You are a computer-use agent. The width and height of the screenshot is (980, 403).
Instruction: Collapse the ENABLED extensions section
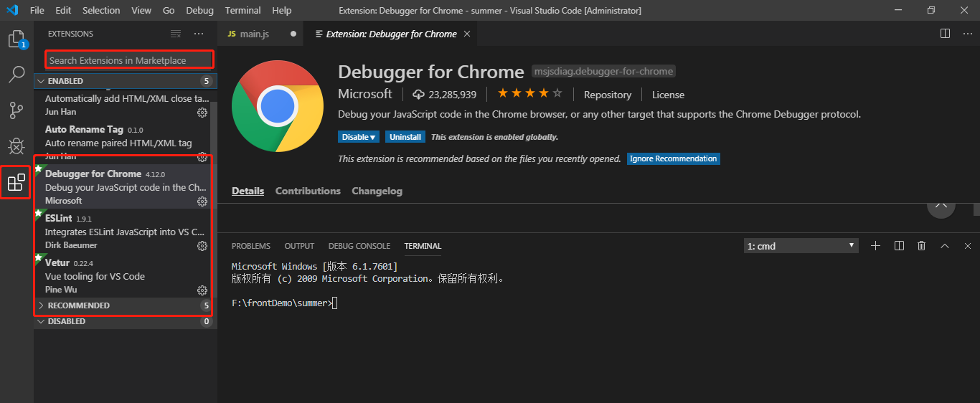(x=125, y=81)
